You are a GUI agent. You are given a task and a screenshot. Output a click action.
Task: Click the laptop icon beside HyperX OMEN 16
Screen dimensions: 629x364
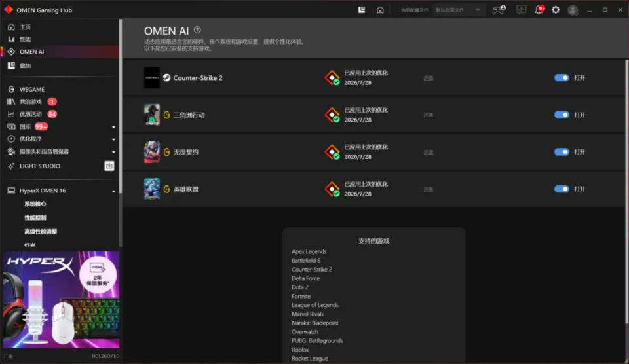tap(11, 191)
